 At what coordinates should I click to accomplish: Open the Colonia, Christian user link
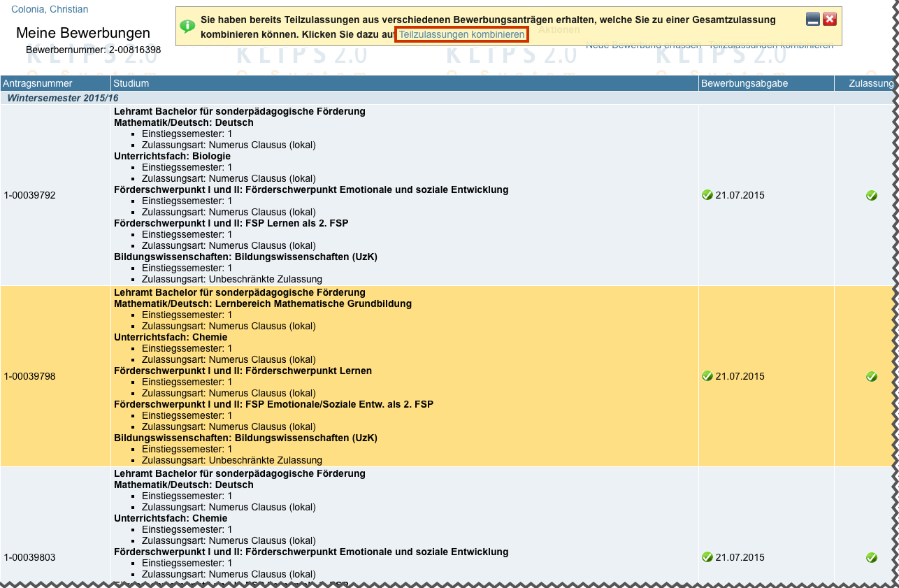click(x=50, y=10)
